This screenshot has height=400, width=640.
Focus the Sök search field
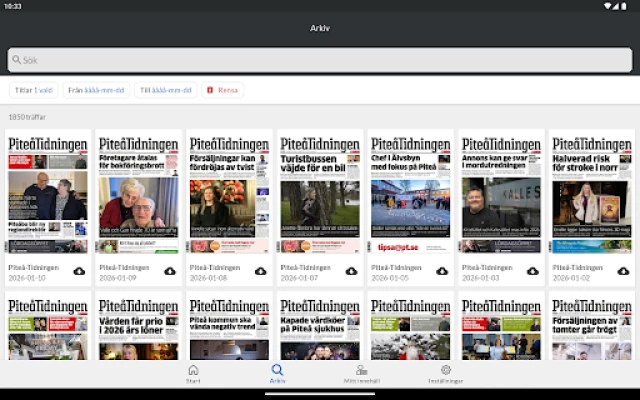(320, 60)
